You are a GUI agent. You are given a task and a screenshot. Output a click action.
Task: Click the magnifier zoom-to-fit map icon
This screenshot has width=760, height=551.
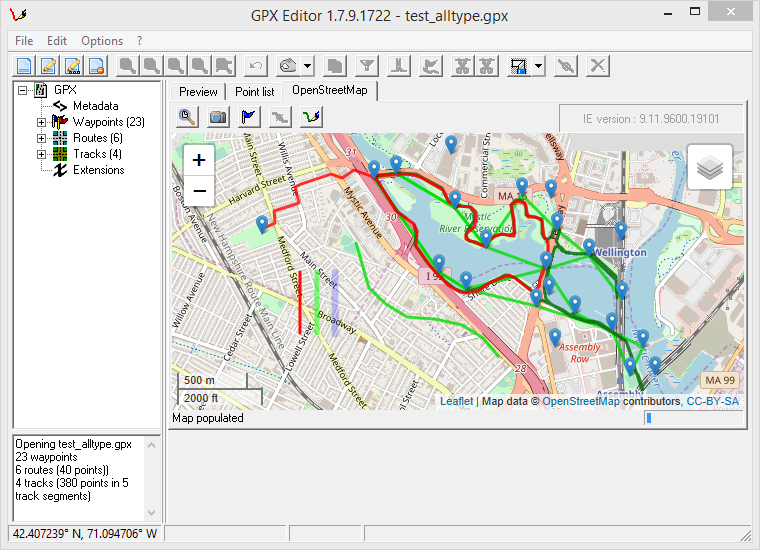pyautogui.click(x=186, y=116)
